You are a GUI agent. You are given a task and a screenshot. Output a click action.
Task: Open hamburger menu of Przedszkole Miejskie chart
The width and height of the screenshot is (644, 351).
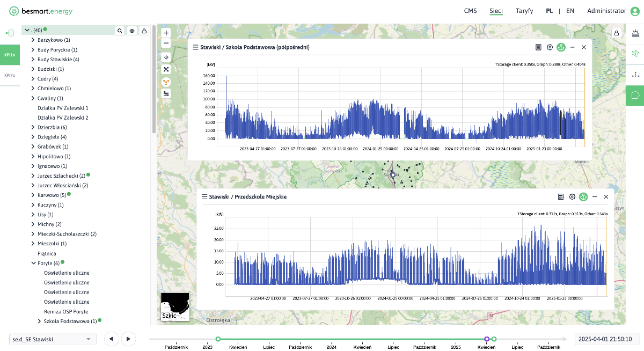tap(204, 197)
